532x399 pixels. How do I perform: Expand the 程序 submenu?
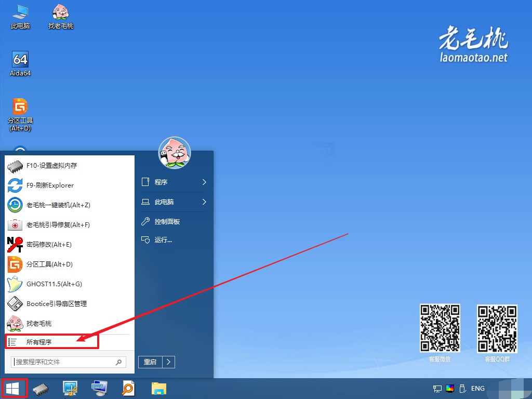pos(174,182)
